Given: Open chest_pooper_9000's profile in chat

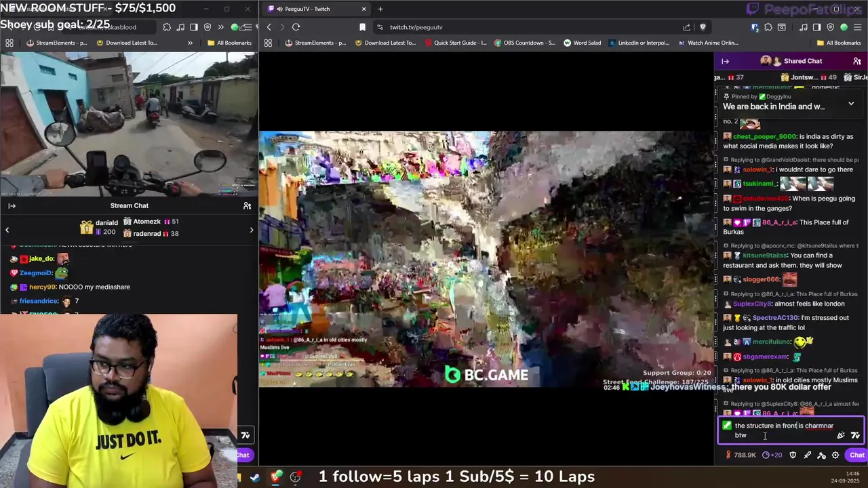Looking at the screenshot, I should coord(764,136).
